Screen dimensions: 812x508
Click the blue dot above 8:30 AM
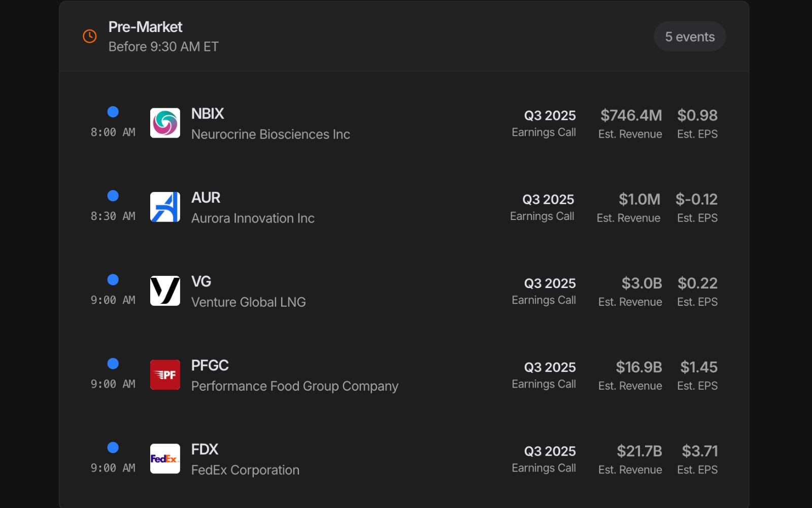coord(113,196)
